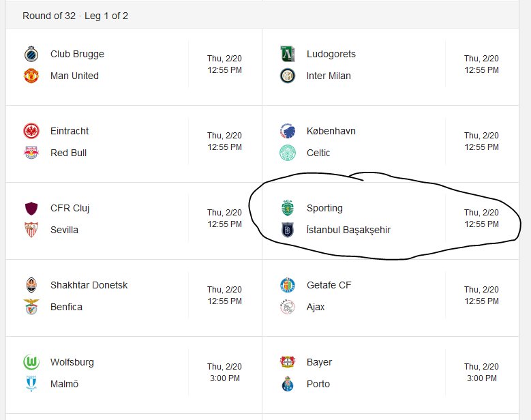
Task: Select the Round of 32 header label
Action: pos(49,16)
